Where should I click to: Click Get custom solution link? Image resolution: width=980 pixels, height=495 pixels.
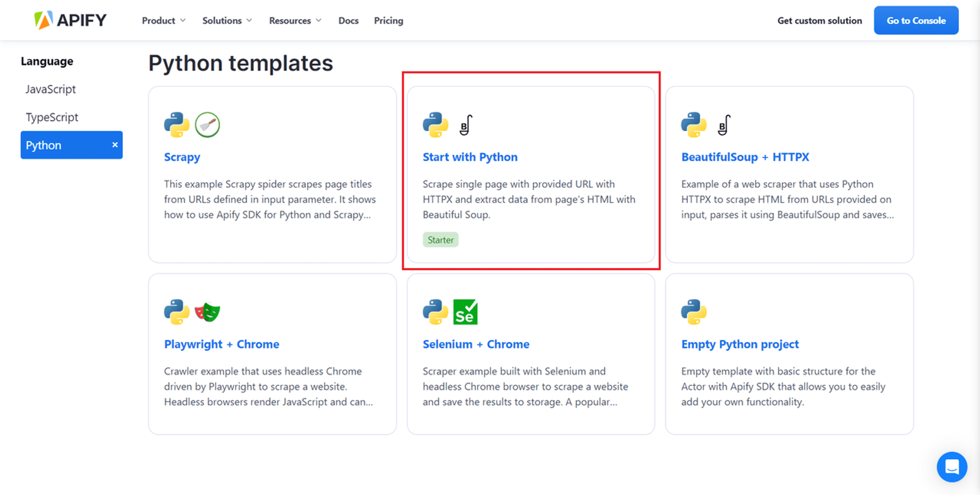(x=819, y=21)
